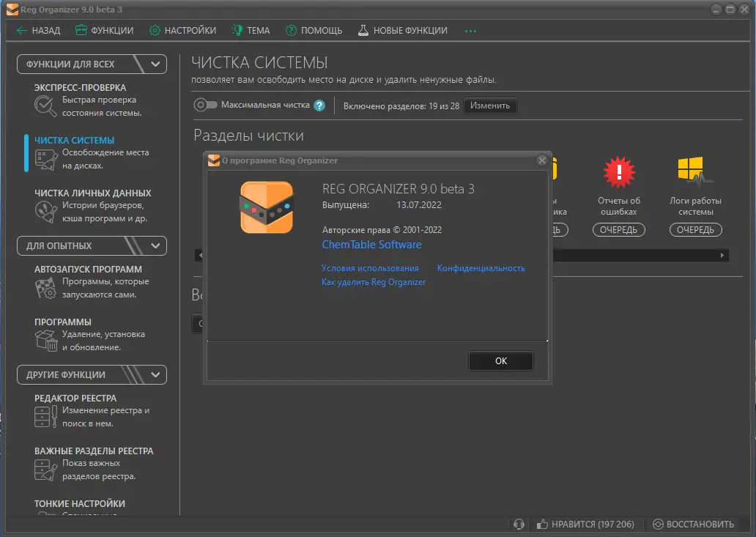Open the ФУНКЦИИ menu
This screenshot has width=756, height=537.
104,30
